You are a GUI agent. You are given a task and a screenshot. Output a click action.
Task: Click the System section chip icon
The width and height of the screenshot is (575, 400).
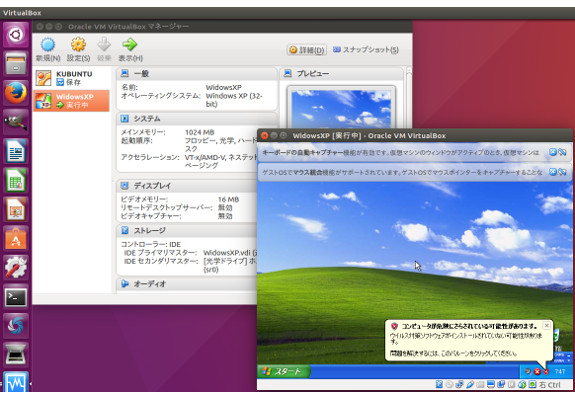pos(125,118)
